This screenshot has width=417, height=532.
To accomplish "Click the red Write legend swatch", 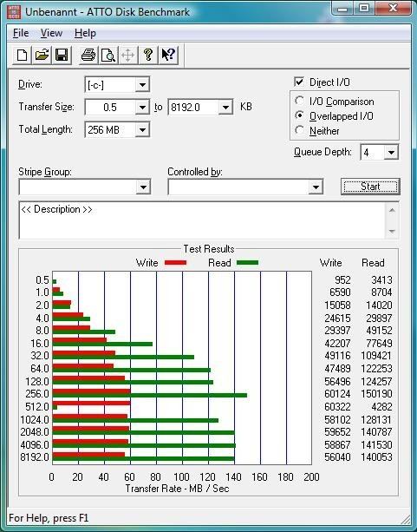I will 175,263.
